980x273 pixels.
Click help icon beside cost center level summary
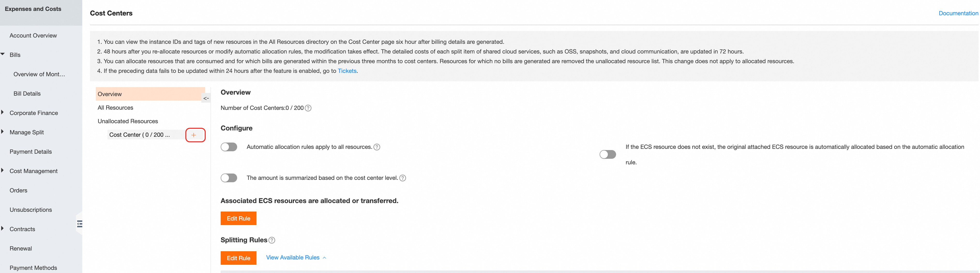402,178
